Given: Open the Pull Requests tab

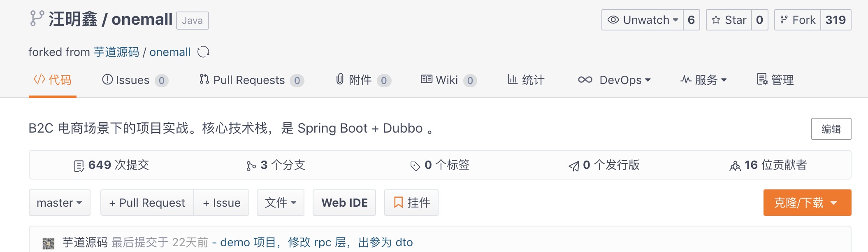Looking at the screenshot, I should [x=248, y=80].
